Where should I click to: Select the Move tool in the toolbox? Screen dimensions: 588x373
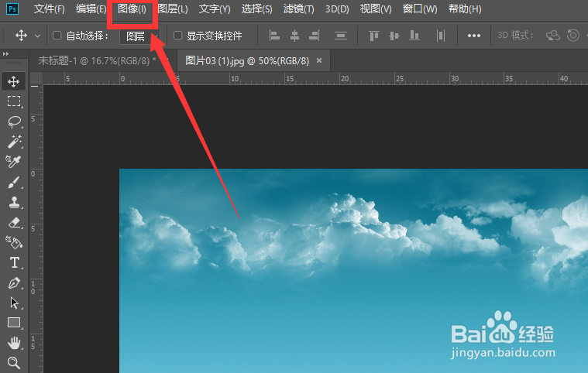(x=14, y=81)
